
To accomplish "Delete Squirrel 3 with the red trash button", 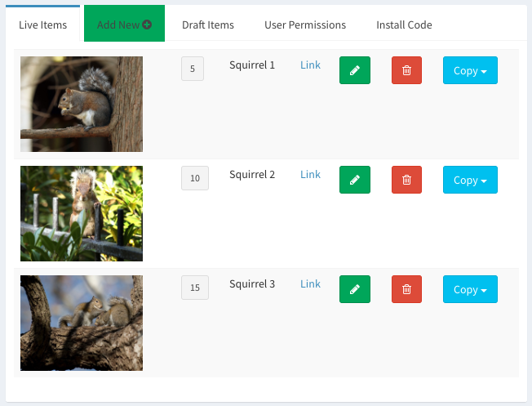I will point(406,289).
